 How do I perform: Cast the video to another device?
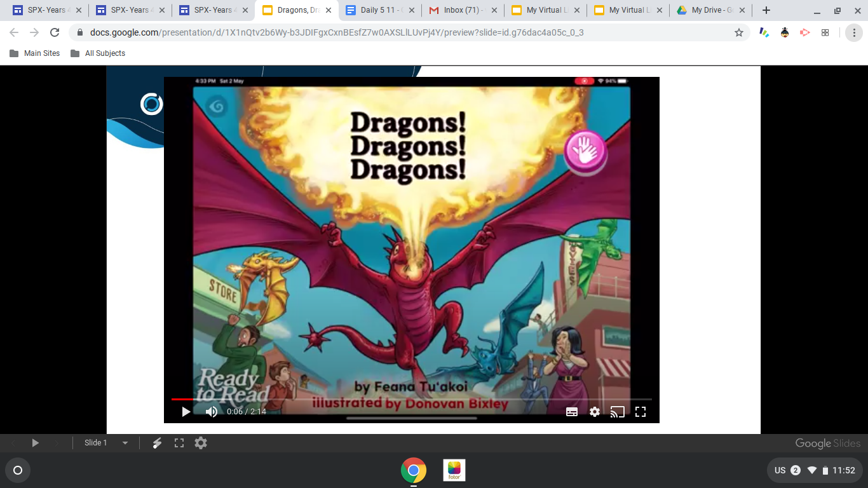point(618,412)
